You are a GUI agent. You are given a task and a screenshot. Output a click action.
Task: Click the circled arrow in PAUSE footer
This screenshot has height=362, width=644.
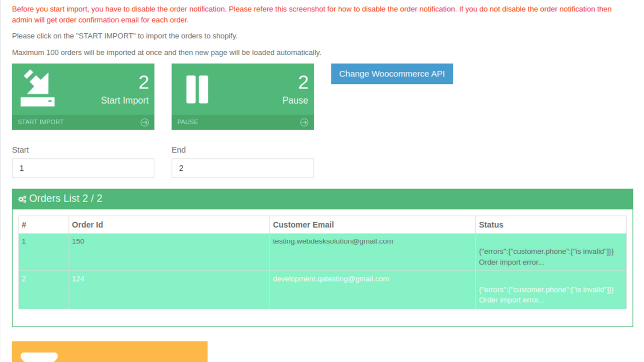coord(304,122)
